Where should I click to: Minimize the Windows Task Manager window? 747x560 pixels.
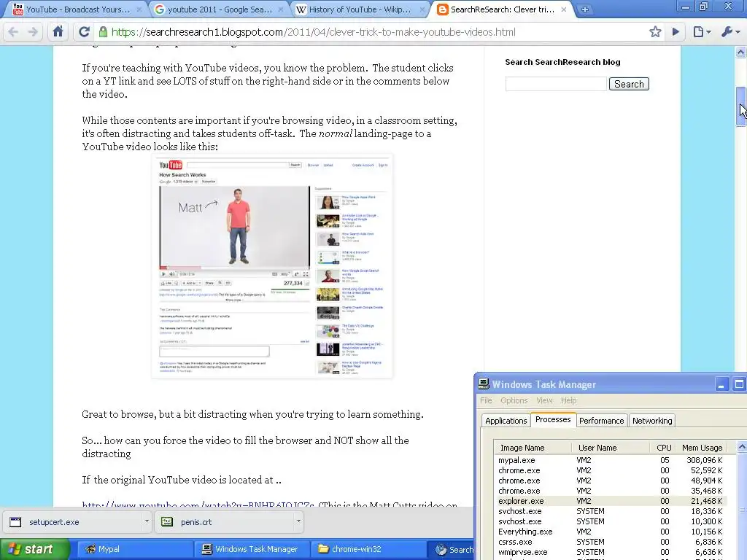click(x=721, y=384)
